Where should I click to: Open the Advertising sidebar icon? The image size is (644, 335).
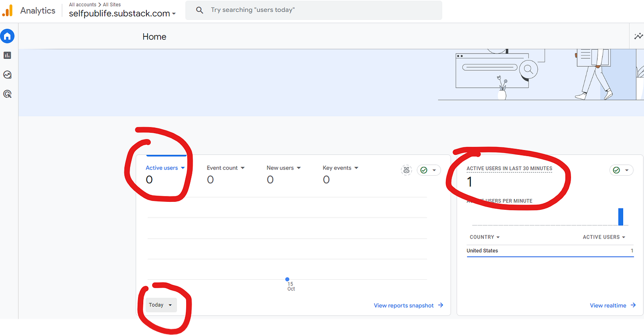(7, 94)
